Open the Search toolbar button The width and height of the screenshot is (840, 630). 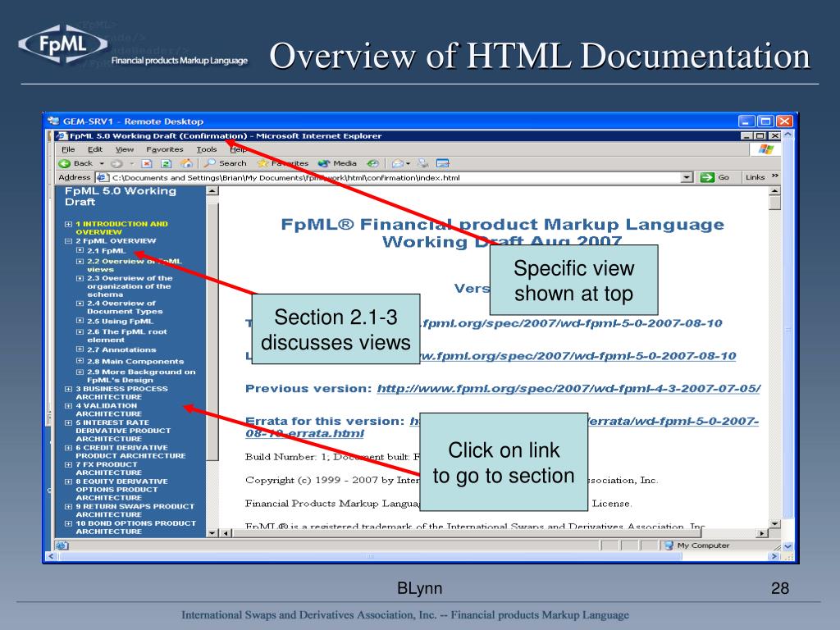click(x=226, y=163)
